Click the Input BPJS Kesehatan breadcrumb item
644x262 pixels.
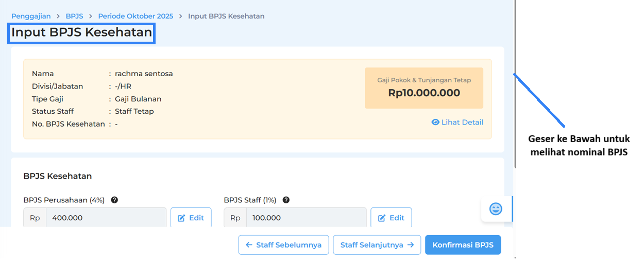(x=226, y=16)
